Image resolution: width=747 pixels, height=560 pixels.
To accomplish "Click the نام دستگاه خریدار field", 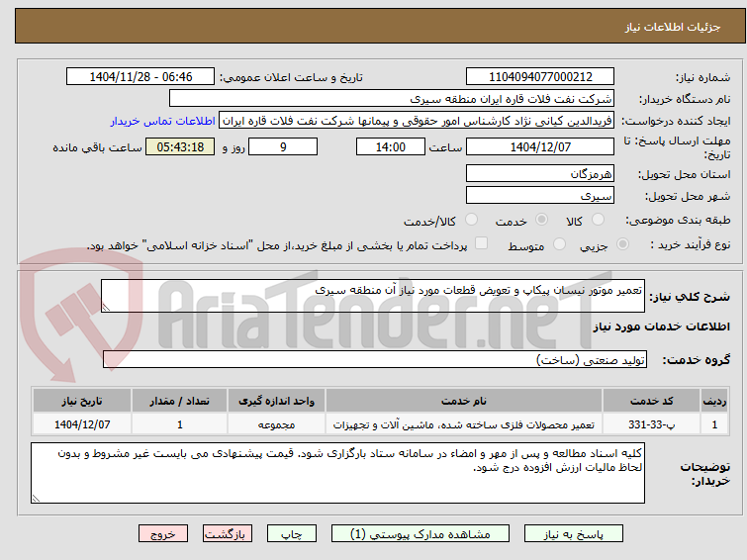I will coord(392,99).
